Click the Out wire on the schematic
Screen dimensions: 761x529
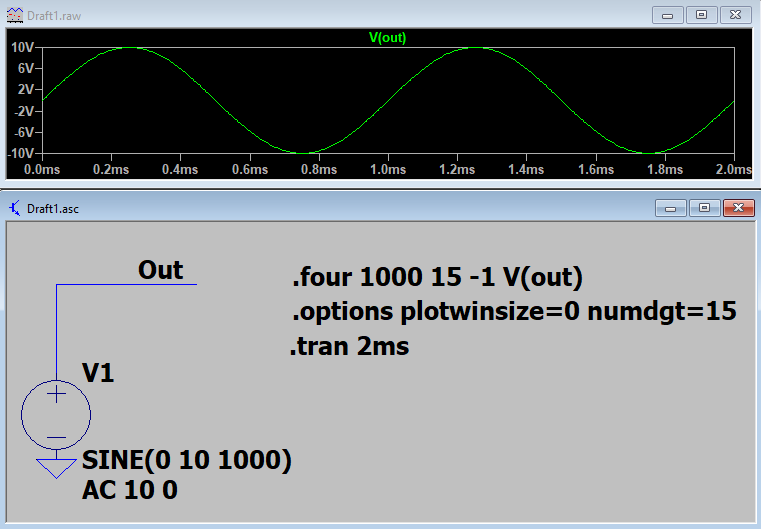tap(126, 284)
